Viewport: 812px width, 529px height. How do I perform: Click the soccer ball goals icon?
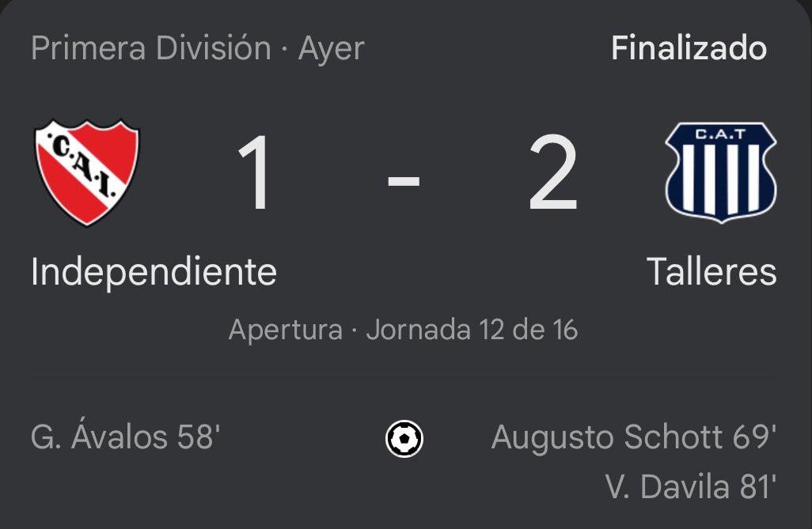(x=404, y=439)
